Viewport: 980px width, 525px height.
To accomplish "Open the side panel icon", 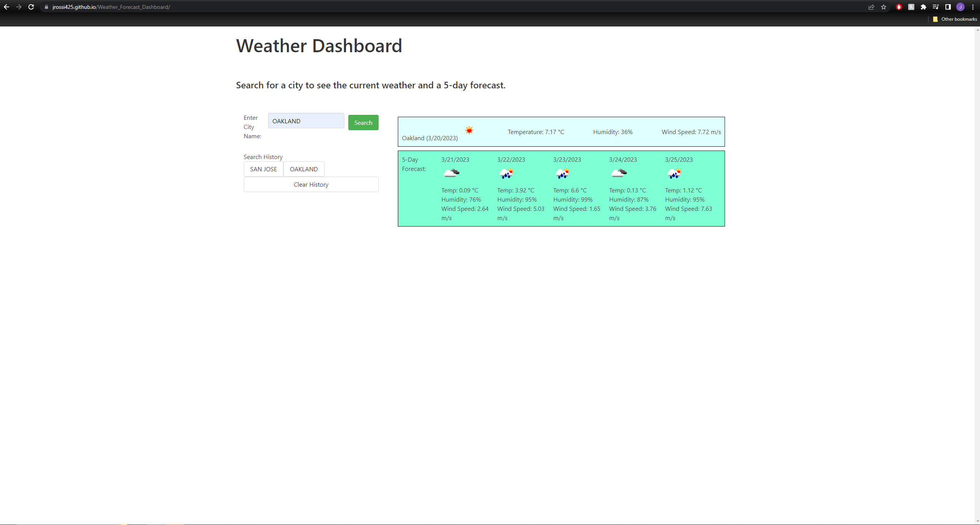I will click(x=948, y=7).
